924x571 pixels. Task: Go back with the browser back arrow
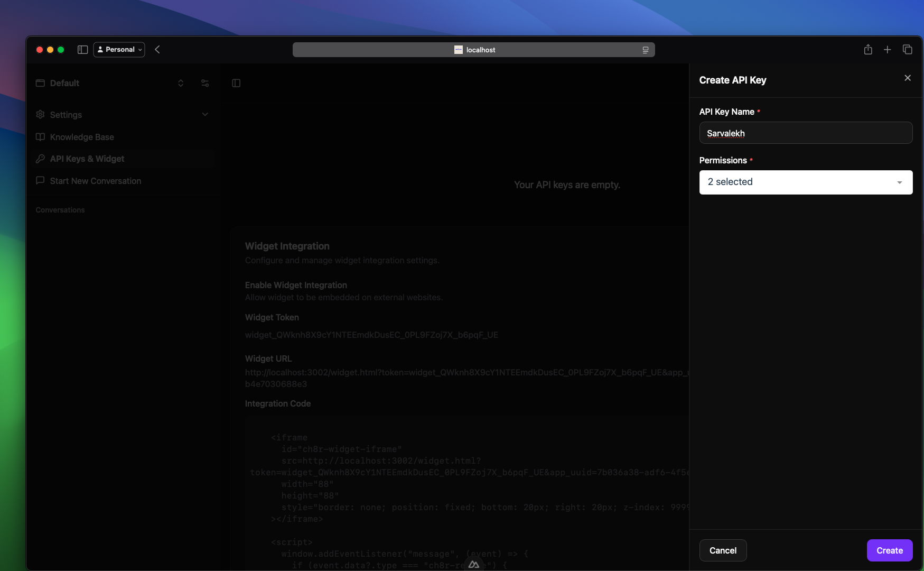point(157,50)
